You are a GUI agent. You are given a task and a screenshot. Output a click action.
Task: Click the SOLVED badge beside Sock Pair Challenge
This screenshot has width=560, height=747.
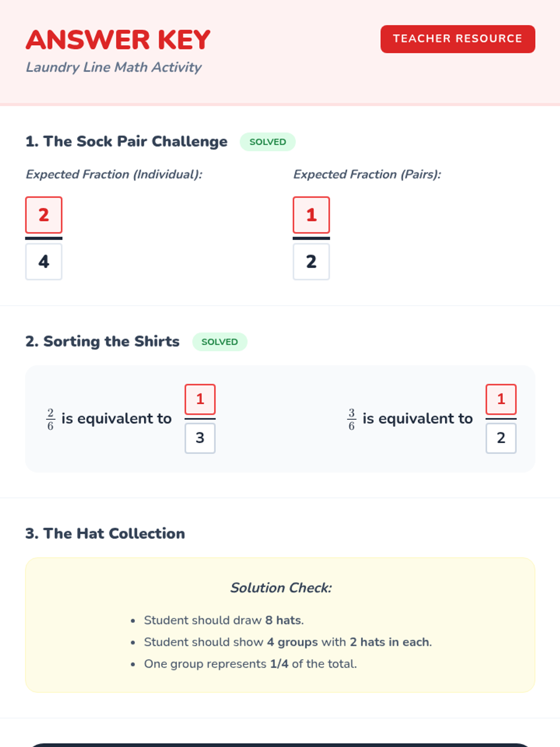point(267,142)
